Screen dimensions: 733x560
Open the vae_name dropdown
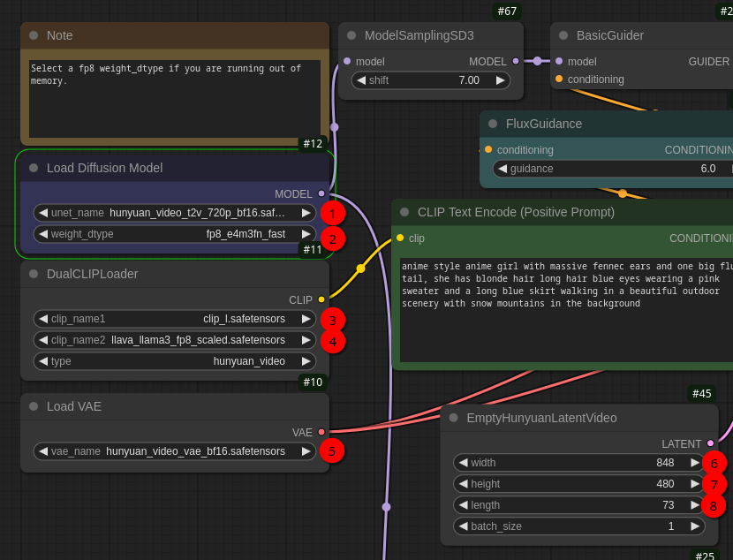(x=175, y=451)
